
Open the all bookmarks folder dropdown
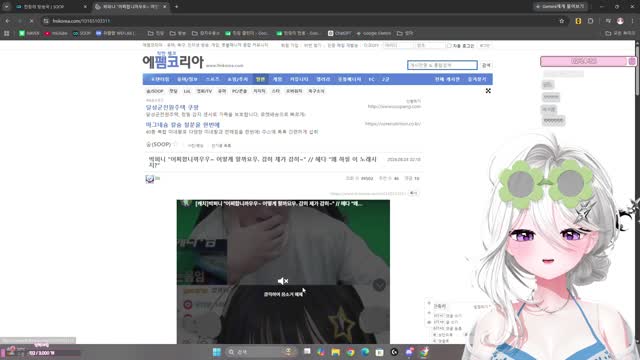620,33
